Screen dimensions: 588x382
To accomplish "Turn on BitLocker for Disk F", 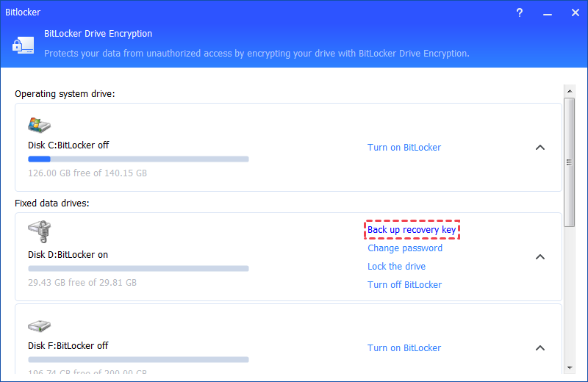I will 404,348.
